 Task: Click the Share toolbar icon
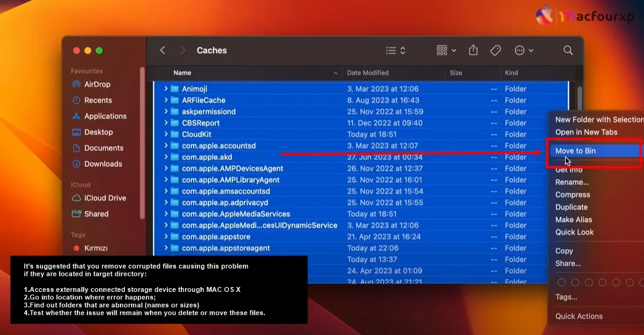pyautogui.click(x=473, y=50)
